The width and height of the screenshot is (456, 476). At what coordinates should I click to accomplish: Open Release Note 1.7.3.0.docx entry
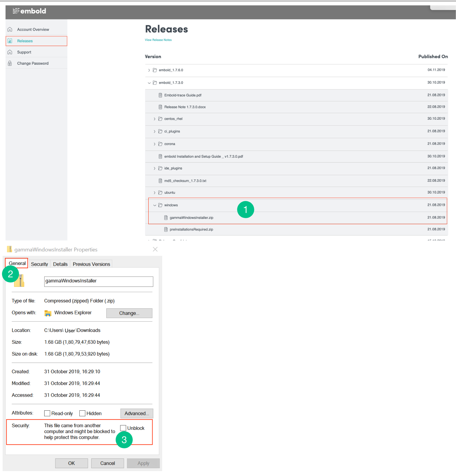185,107
